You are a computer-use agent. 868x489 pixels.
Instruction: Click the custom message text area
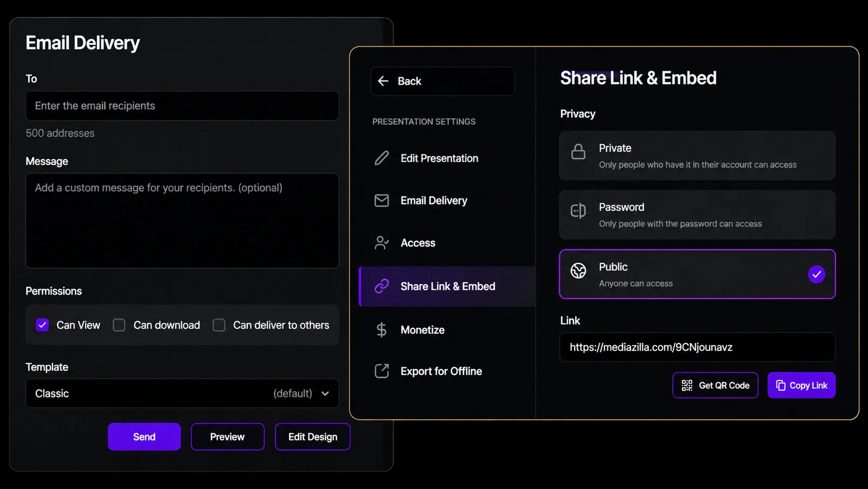coord(182,221)
